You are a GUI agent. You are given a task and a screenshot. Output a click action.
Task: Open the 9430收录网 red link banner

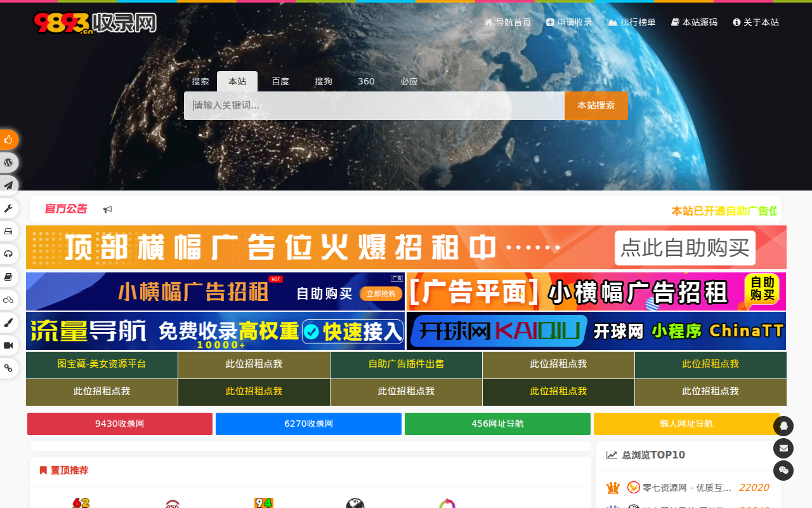coord(119,424)
